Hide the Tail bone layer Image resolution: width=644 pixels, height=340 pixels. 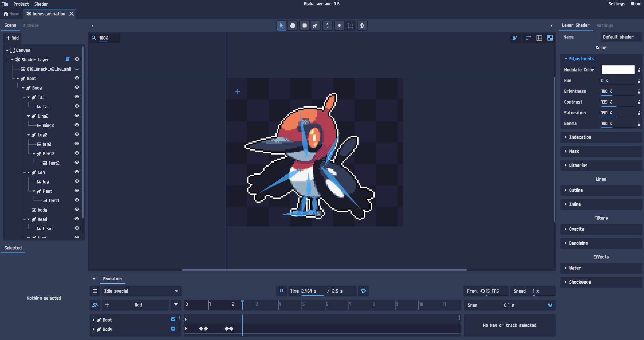[x=77, y=97]
